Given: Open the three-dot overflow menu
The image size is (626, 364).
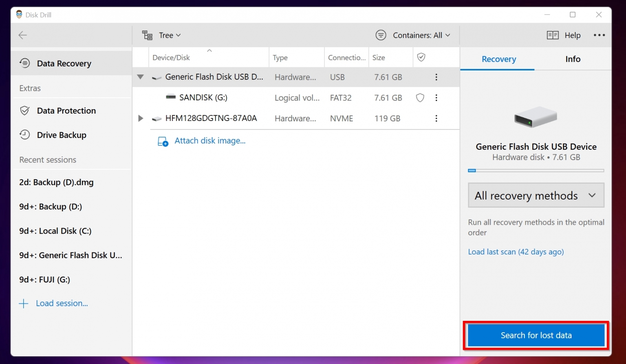Looking at the screenshot, I should pyautogui.click(x=599, y=35).
